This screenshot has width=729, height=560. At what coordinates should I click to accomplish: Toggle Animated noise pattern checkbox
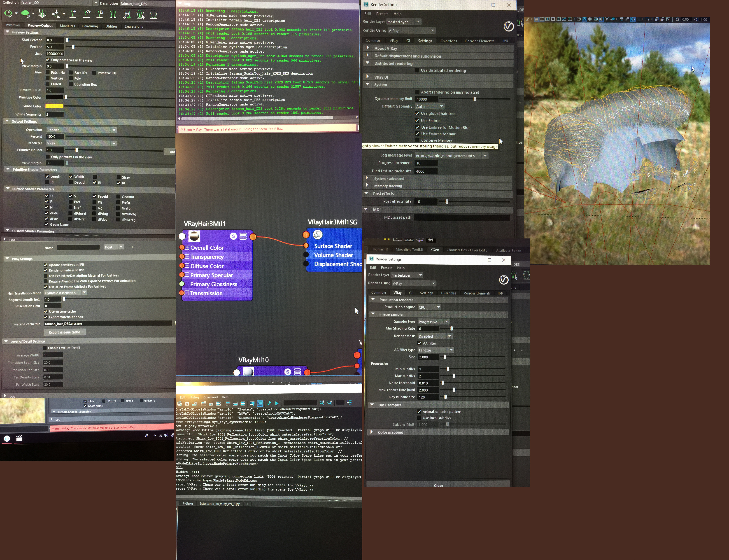[x=419, y=411]
